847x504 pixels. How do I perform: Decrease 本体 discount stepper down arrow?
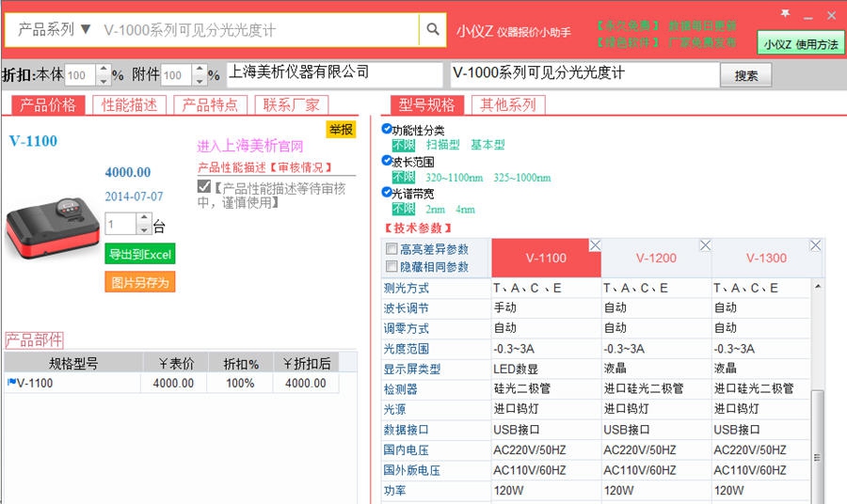point(104,81)
